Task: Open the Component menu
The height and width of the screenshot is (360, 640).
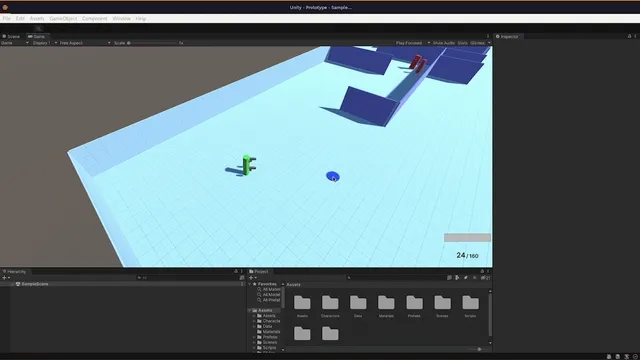Action: click(94, 19)
